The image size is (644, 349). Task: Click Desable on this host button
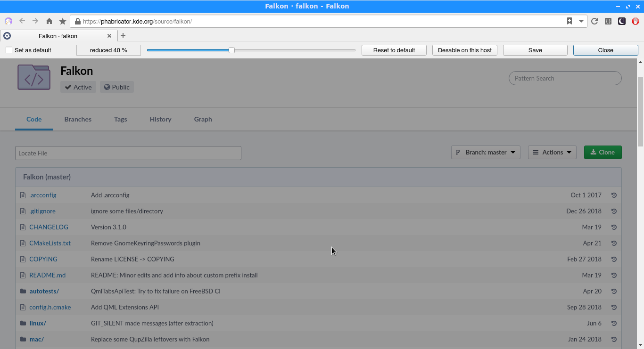[465, 50]
